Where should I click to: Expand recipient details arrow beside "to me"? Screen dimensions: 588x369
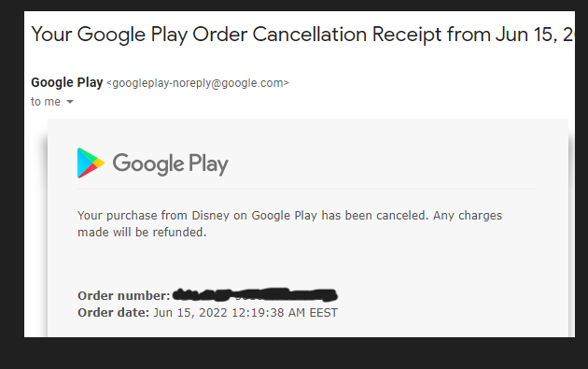(x=70, y=102)
